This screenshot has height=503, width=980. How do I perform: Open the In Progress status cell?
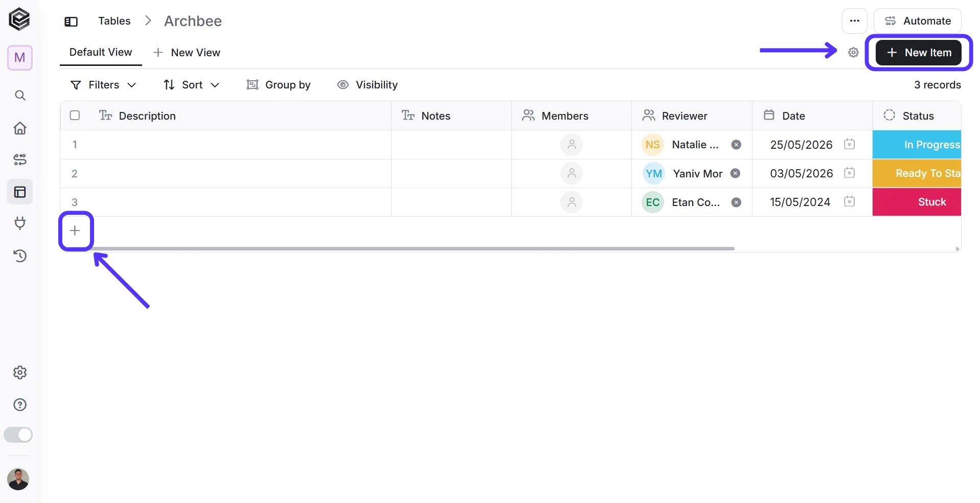(x=917, y=145)
